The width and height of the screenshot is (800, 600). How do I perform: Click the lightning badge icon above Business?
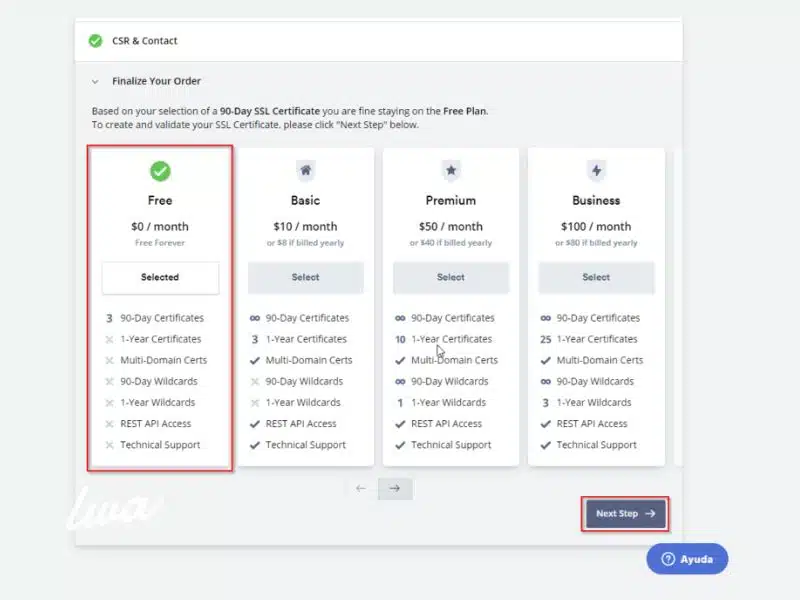(x=597, y=170)
